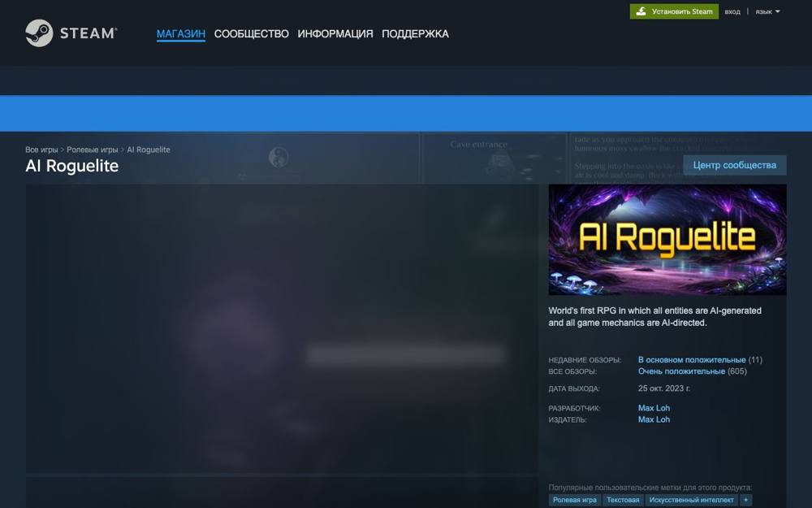
Task: Click the game description text
Action: (654, 317)
